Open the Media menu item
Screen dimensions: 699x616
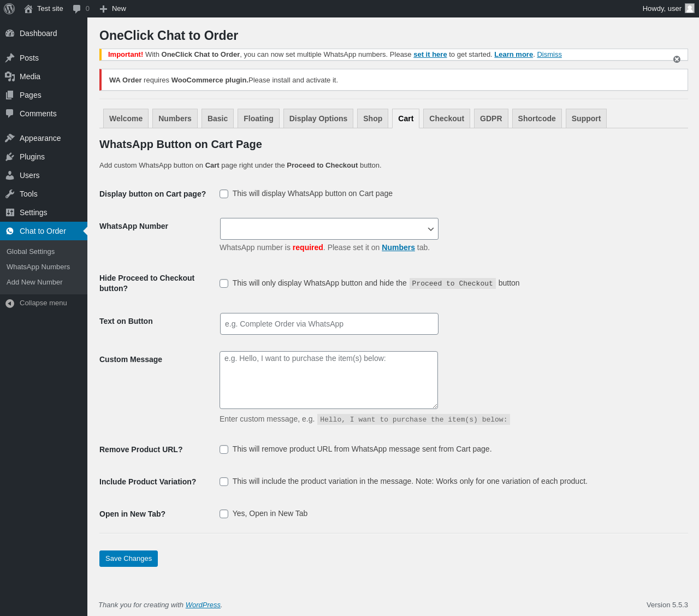tap(44, 76)
